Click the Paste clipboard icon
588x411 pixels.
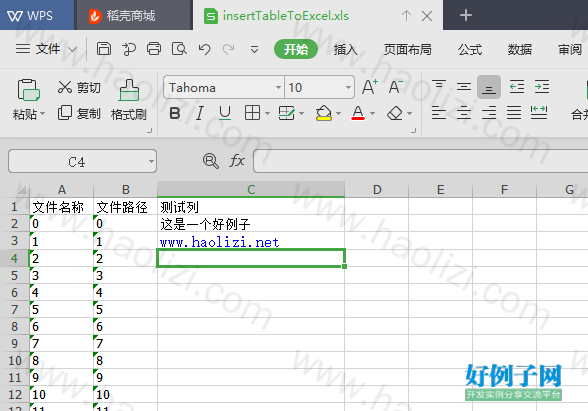point(28,90)
